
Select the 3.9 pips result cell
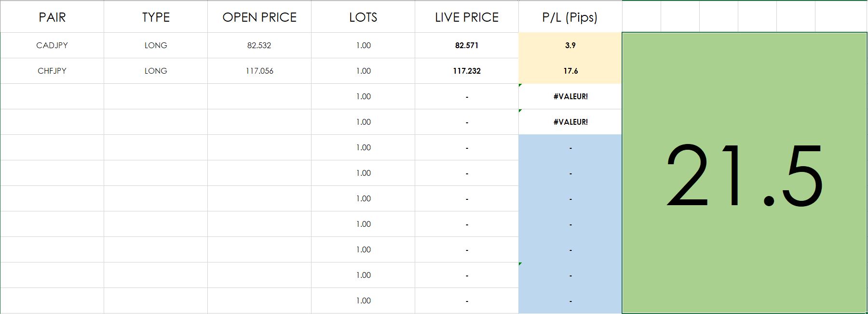click(x=570, y=45)
